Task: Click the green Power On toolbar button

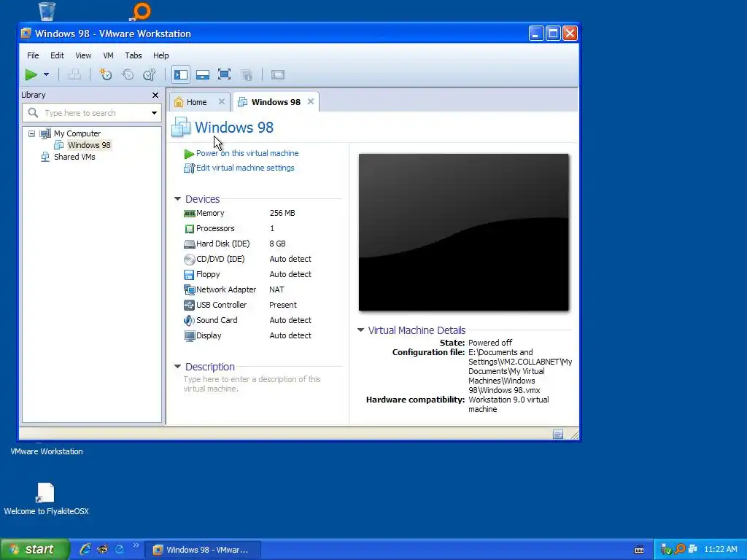Action: pyautogui.click(x=31, y=75)
